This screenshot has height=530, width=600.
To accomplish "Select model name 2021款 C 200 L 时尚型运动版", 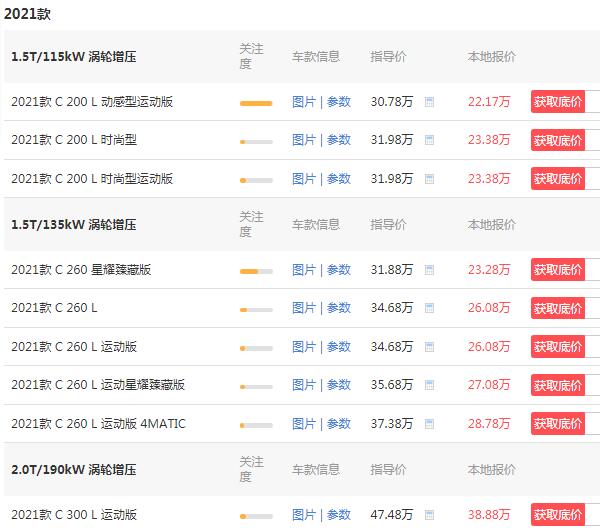I will [x=92, y=179].
